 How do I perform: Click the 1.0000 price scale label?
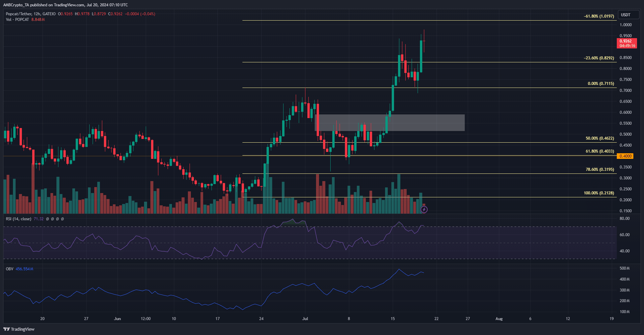626,25
